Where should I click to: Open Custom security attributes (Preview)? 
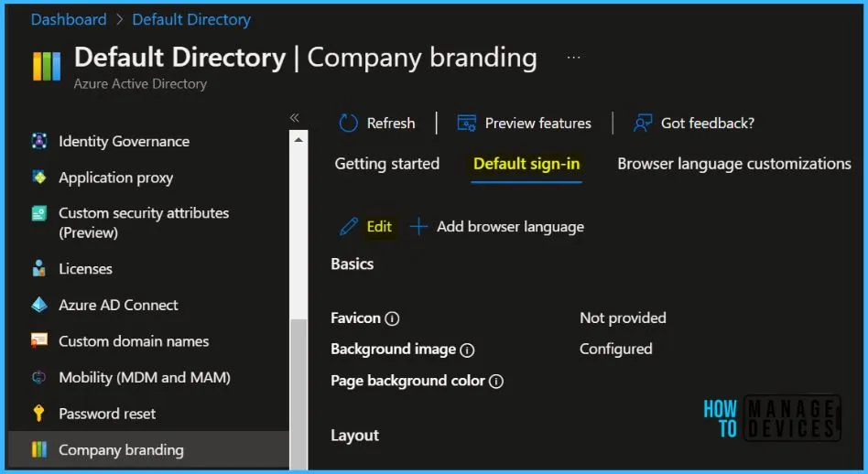coord(144,223)
